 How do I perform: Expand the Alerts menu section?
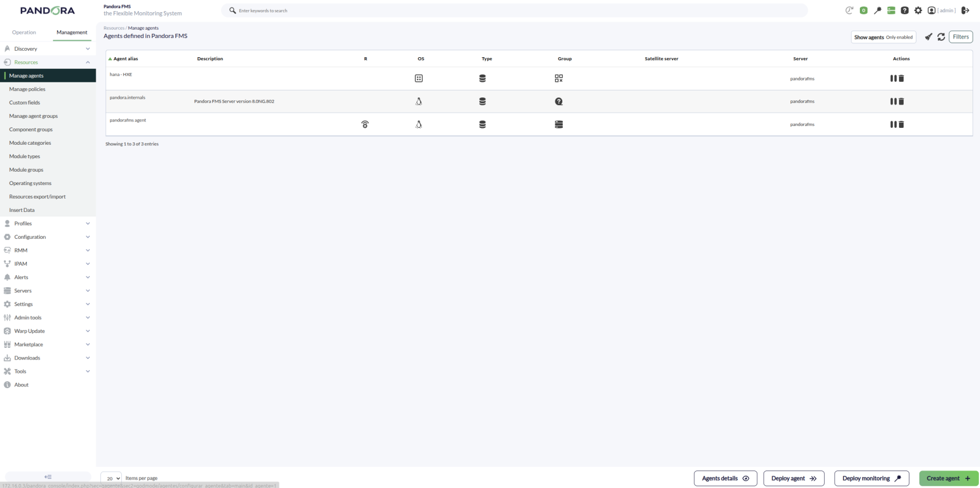pos(48,277)
